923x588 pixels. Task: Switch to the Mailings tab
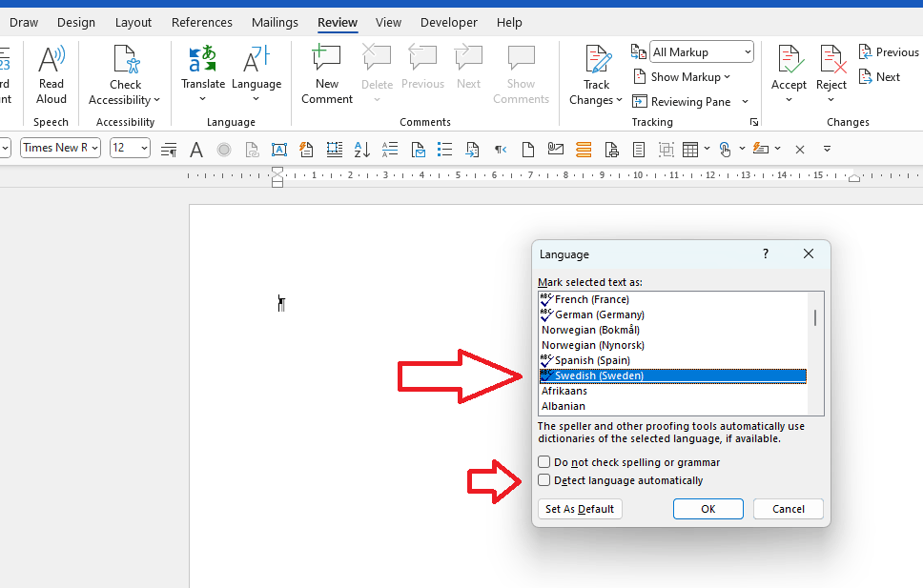coord(275,22)
